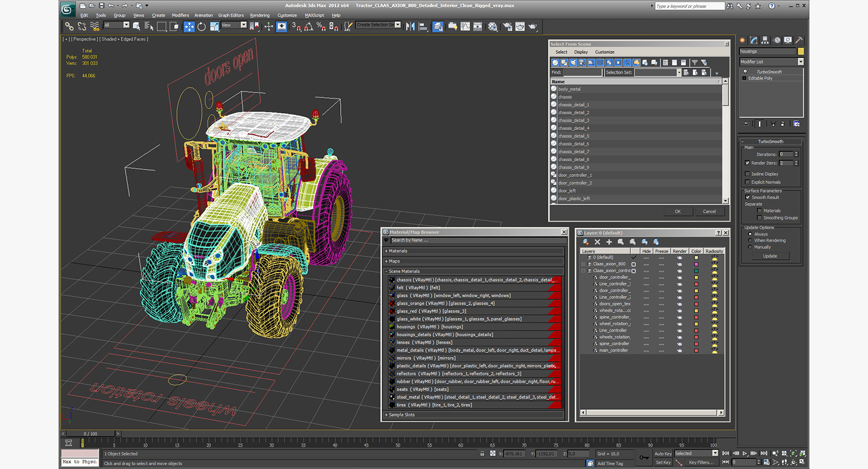Open Material Editor from main toolbar
The image size is (868, 469).
492,26
